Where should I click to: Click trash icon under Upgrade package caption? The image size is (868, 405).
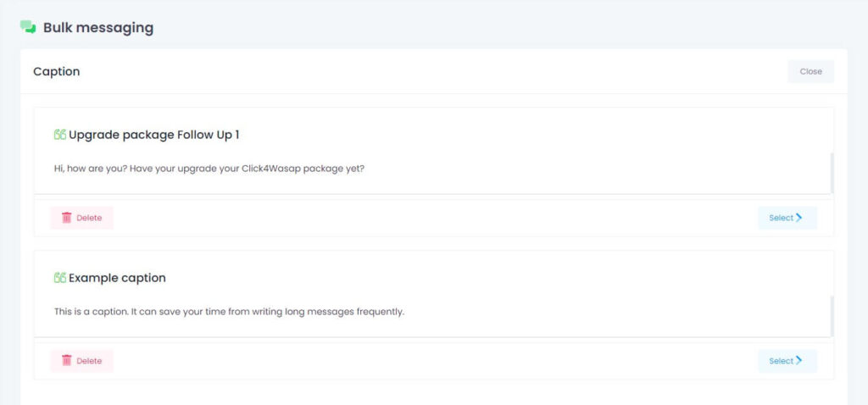click(66, 218)
